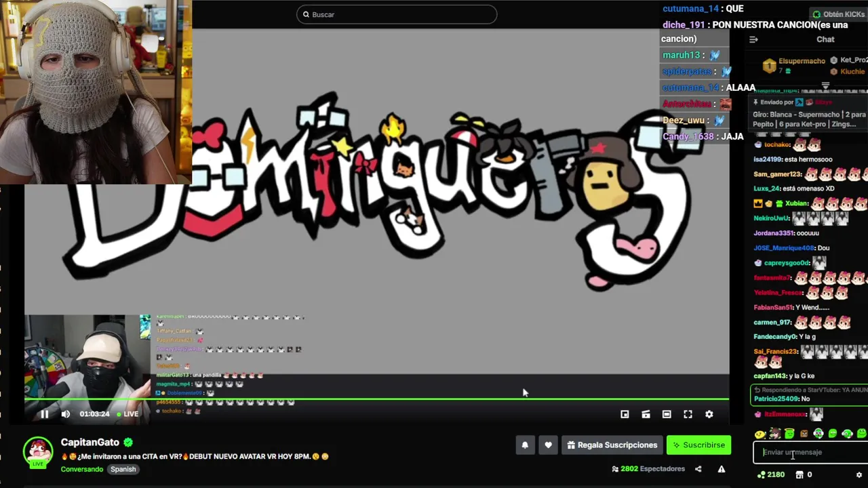Follow the channel with the heart button
Screen dimensions: 868x488
[548, 445]
